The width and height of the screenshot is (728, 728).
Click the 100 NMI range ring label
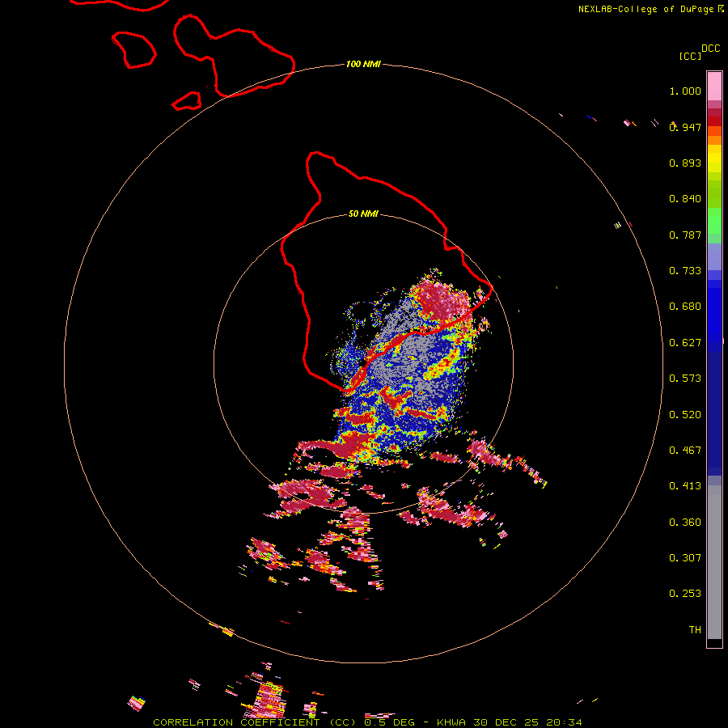click(x=363, y=64)
